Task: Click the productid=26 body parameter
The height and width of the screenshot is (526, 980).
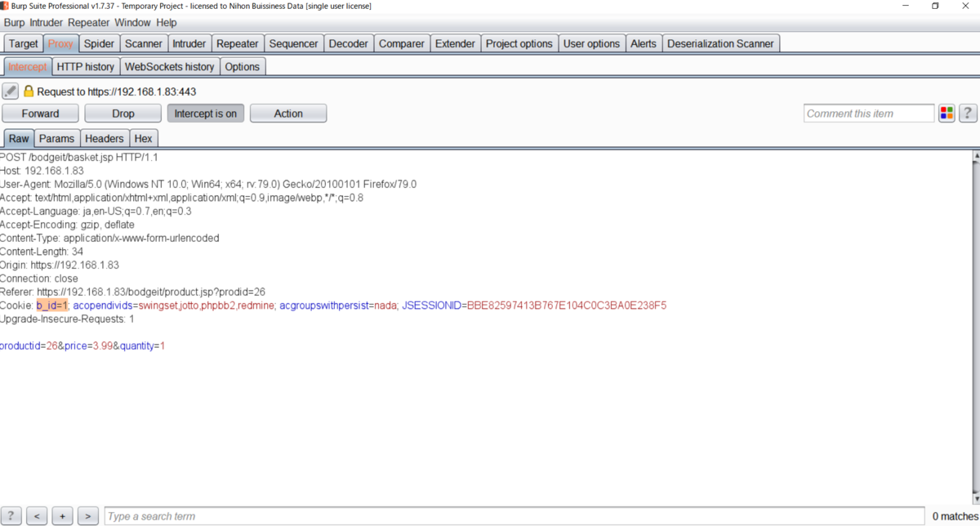Action: pyautogui.click(x=29, y=346)
